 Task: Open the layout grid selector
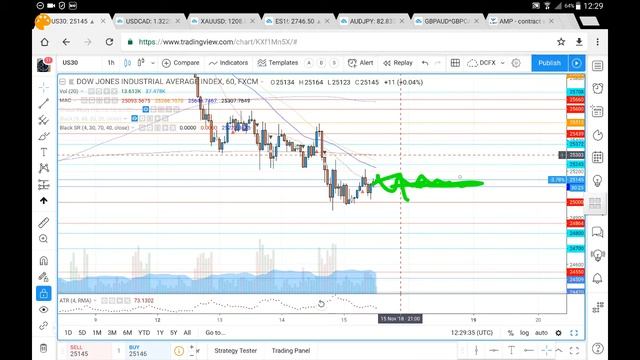(x=455, y=63)
